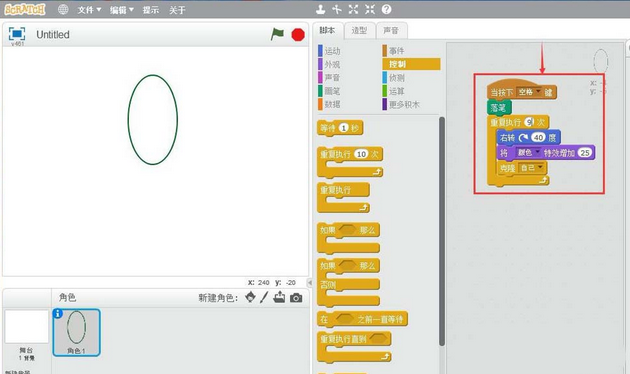Edit repeat count in script's 重复执行 block
The height and width of the screenshot is (374, 630).
pyautogui.click(x=530, y=122)
